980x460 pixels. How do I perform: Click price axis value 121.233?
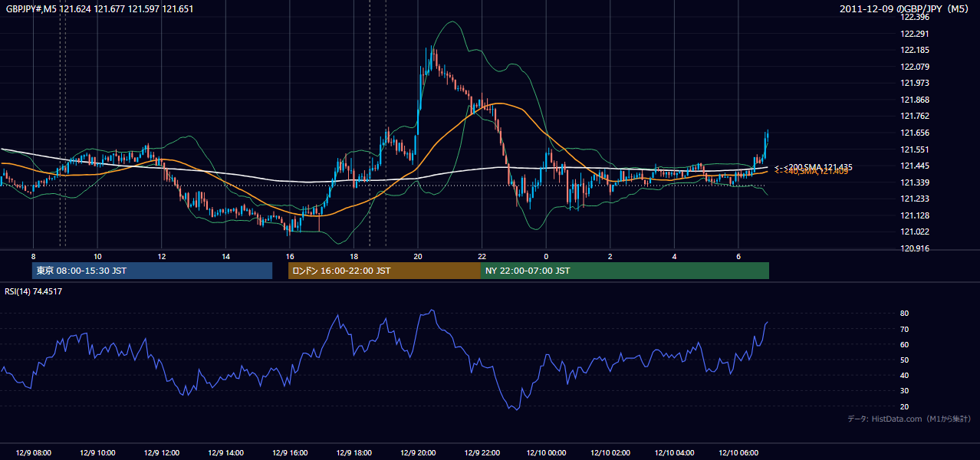(916, 199)
